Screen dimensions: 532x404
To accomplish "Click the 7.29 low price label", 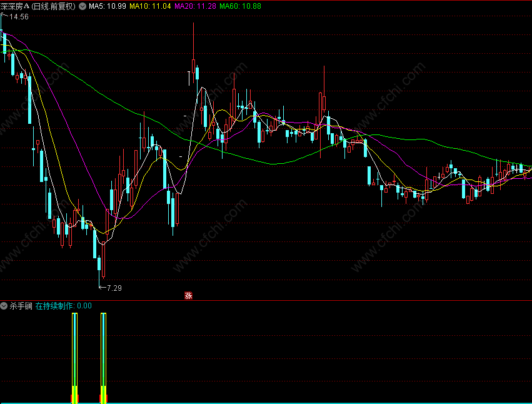I will [114, 288].
